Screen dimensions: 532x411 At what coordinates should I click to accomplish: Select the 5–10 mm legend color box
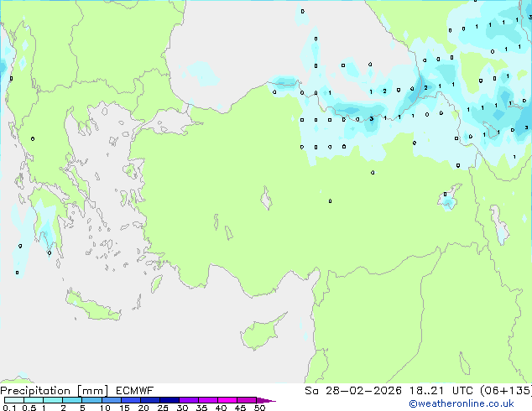(x=91, y=400)
